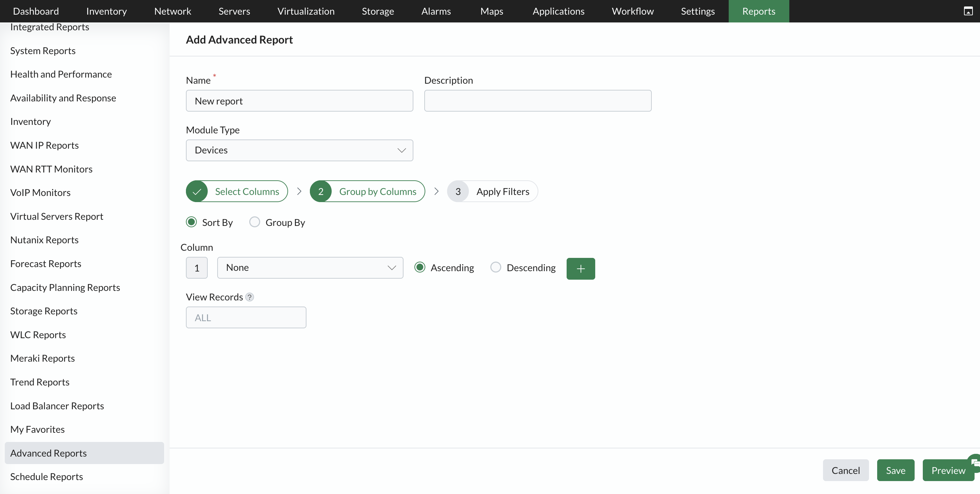Go to the Maps tab

[491, 11]
